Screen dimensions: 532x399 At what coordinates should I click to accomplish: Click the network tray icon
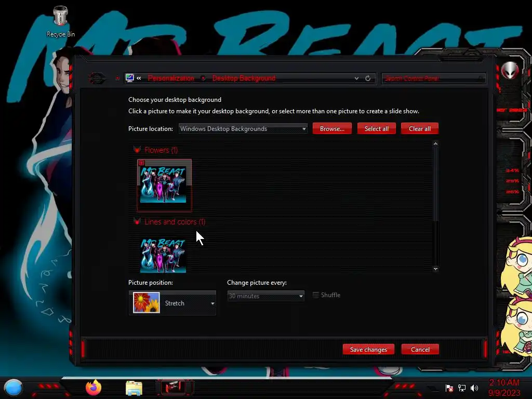tap(462, 388)
